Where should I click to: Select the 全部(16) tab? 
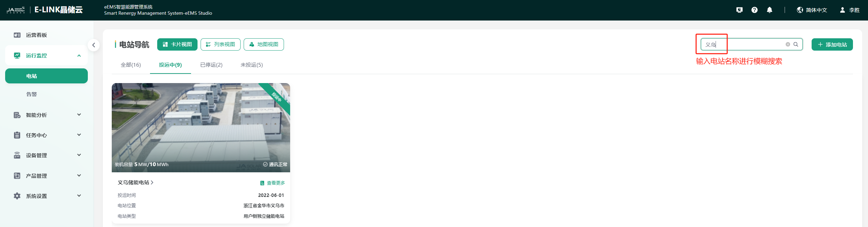131,65
